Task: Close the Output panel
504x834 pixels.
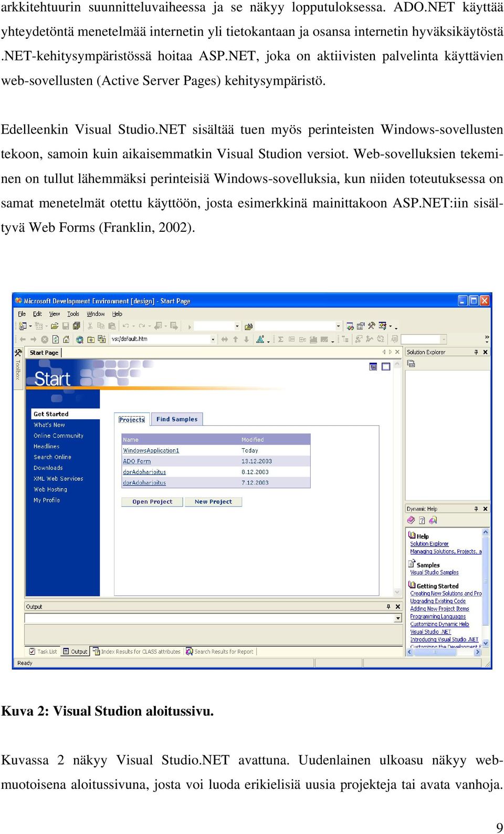Action: coord(397,606)
